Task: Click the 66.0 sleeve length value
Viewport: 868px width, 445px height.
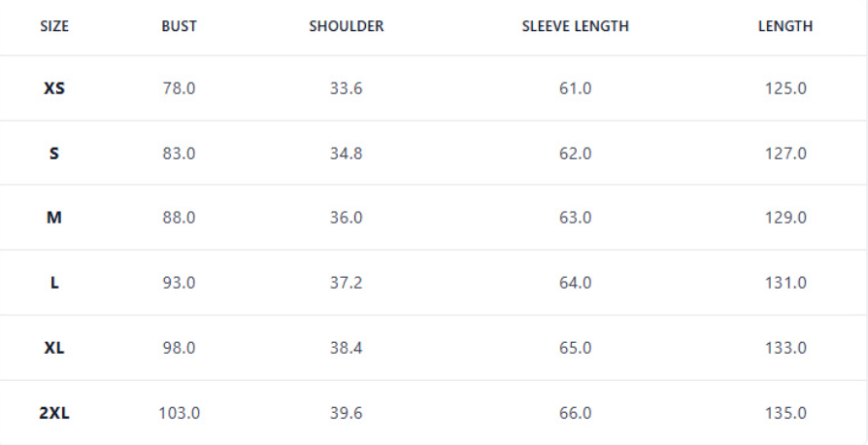Action: point(575,413)
